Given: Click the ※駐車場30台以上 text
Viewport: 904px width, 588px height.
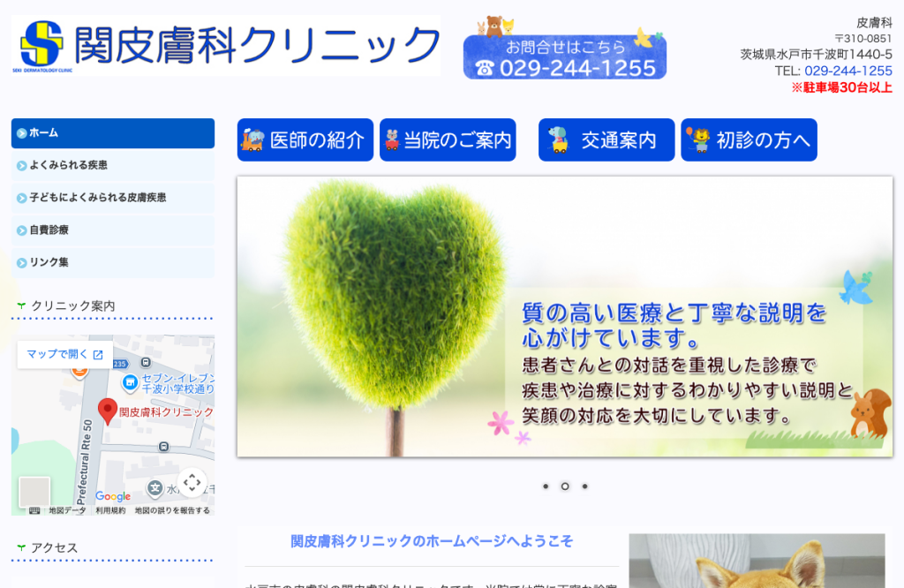Looking at the screenshot, I should 841,87.
